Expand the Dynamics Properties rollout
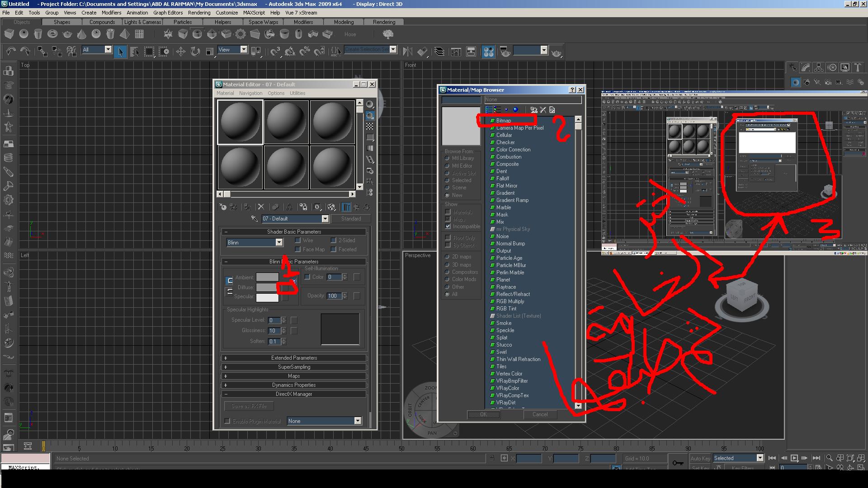The width and height of the screenshot is (868, 488). [x=294, y=385]
